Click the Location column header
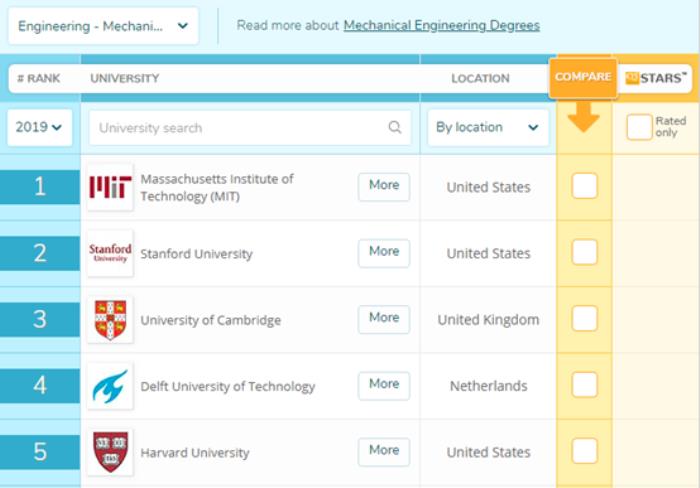The image size is (700, 488). [x=480, y=78]
